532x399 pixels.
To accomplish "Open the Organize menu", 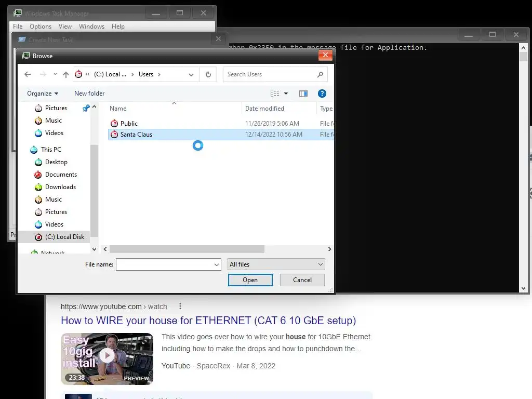I will 43,94.
